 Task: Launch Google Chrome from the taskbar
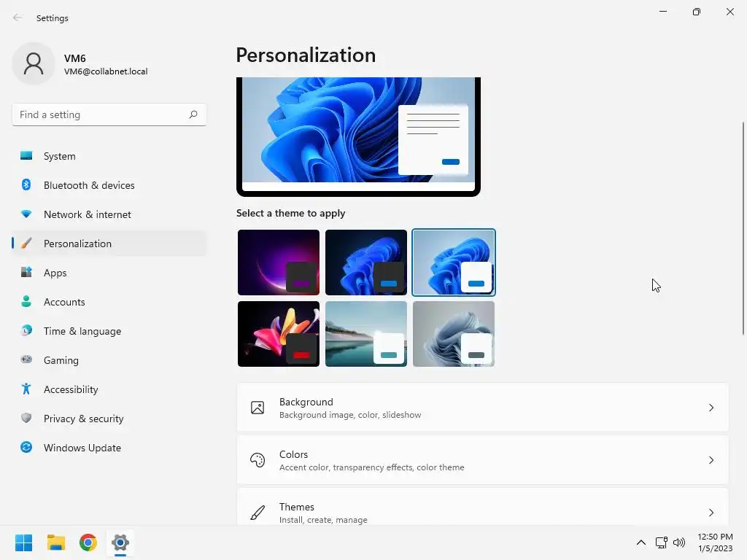pyautogui.click(x=88, y=542)
